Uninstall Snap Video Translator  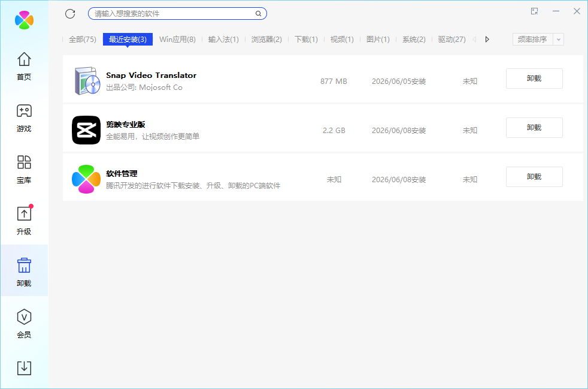pyautogui.click(x=534, y=79)
